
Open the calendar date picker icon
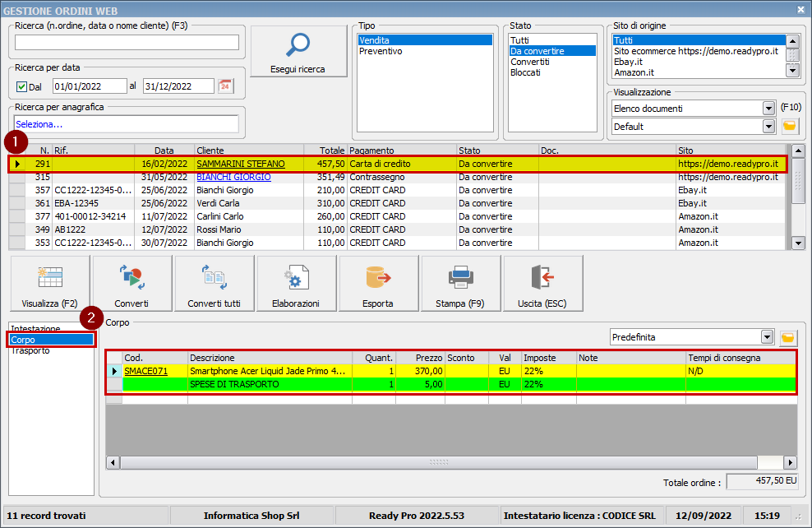pos(225,86)
